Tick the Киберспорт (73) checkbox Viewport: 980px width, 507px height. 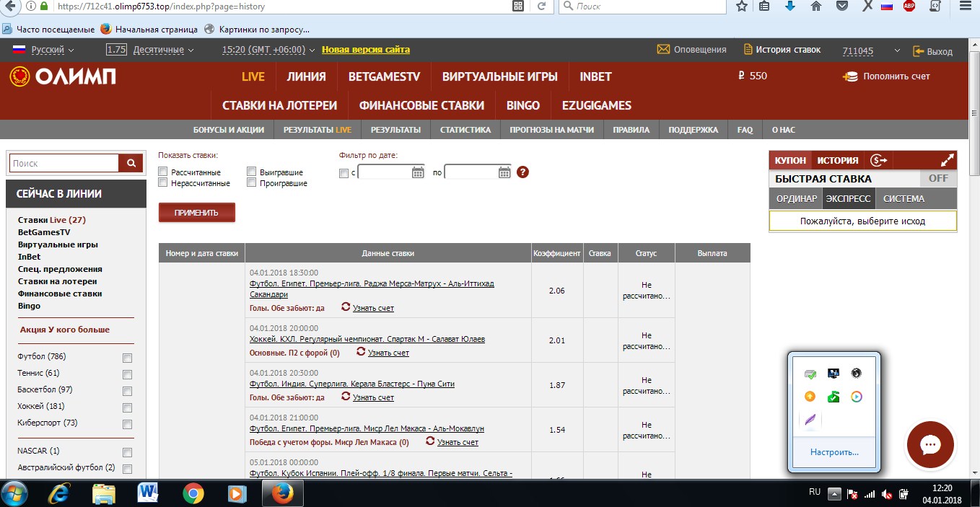click(x=128, y=424)
